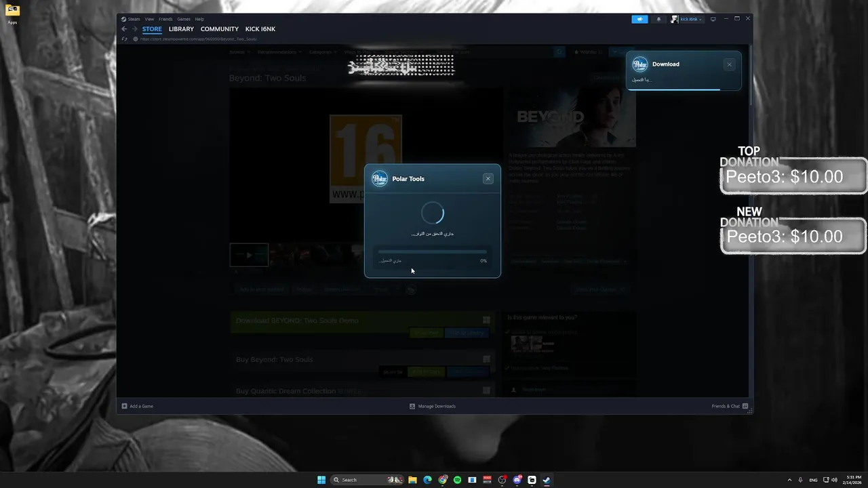Viewport: 868px width, 488px height.
Task: Switch to the COMMUNITY tab
Action: click(220, 29)
